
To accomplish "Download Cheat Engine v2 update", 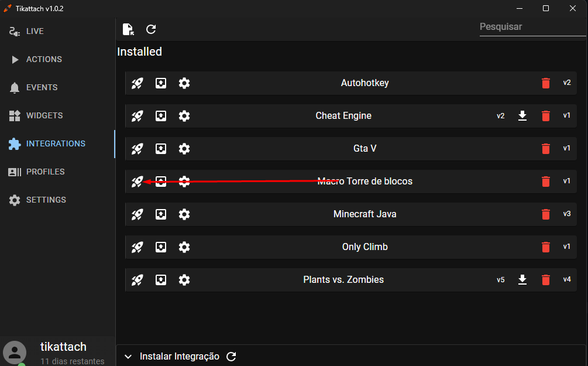I will point(522,115).
